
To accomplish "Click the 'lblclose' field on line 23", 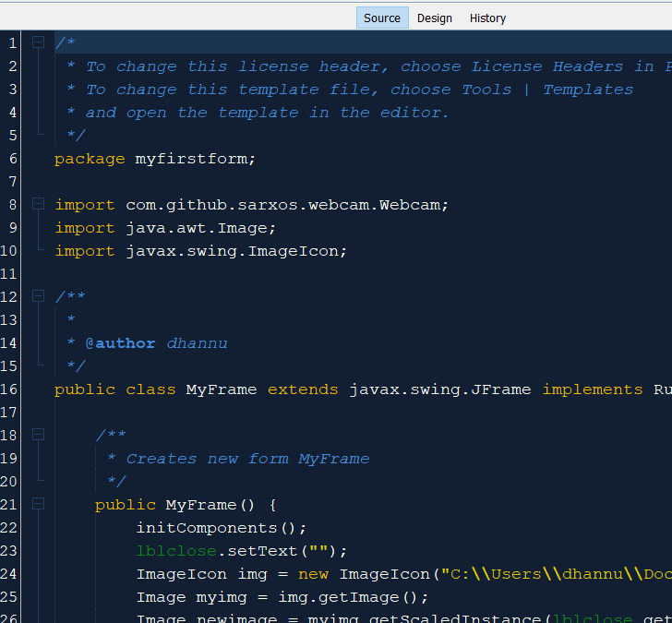I will tap(176, 551).
